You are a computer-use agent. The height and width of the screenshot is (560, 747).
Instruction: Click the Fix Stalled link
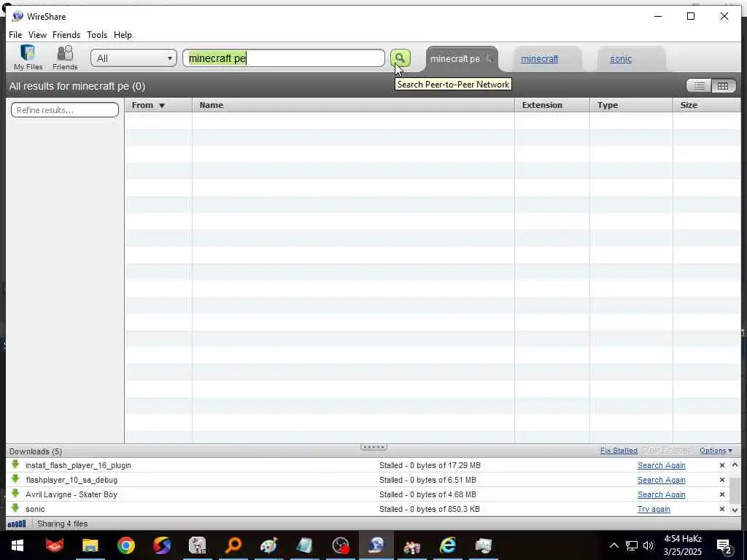pyautogui.click(x=619, y=450)
